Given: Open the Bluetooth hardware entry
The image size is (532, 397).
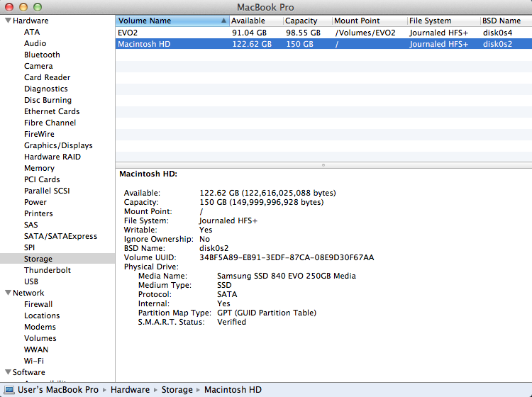Looking at the screenshot, I should coord(42,55).
